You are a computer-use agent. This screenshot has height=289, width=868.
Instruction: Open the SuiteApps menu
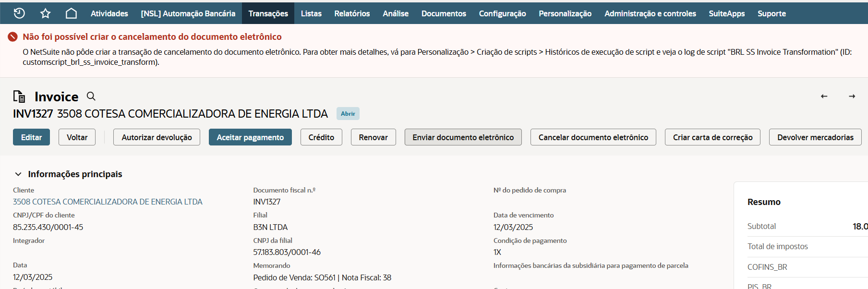coord(726,13)
